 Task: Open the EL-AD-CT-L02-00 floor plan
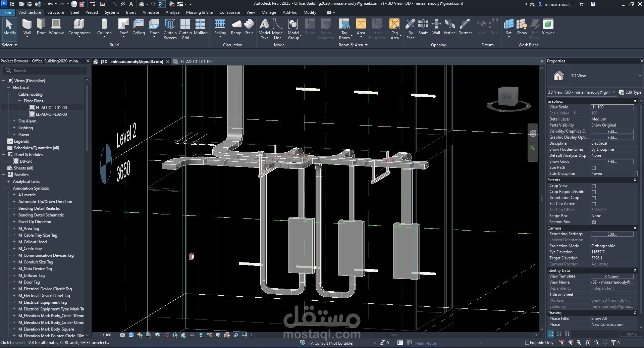point(51,114)
